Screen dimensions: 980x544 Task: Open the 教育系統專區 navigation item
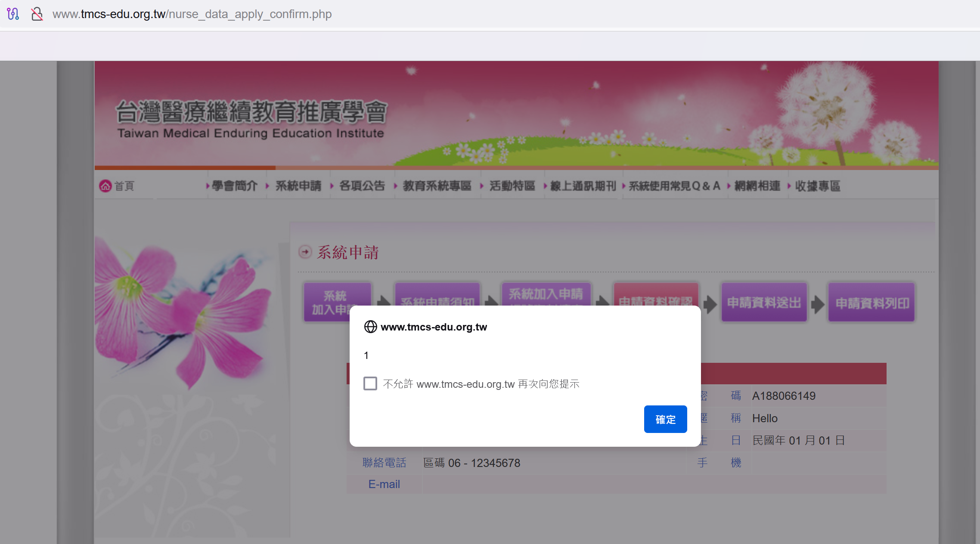click(x=437, y=186)
